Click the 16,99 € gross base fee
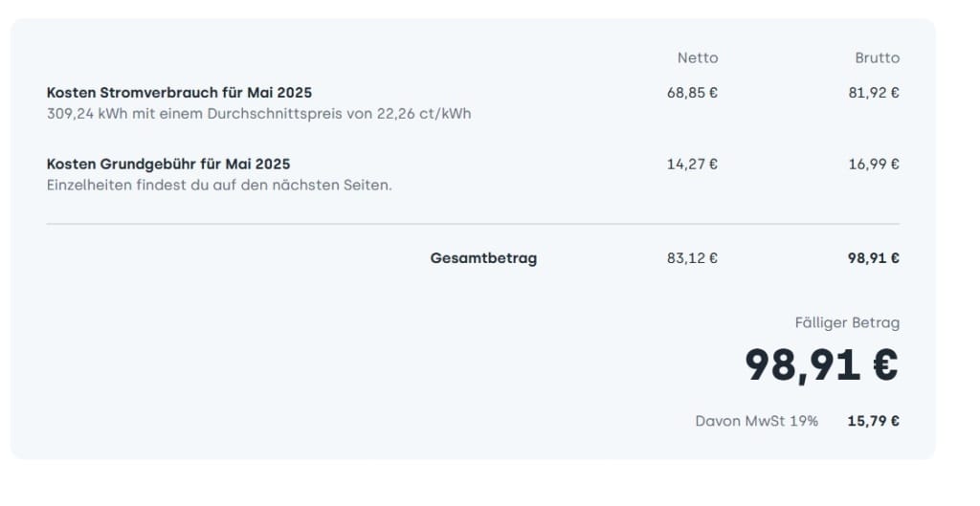Screen dimensions: 980x506 (x=874, y=165)
